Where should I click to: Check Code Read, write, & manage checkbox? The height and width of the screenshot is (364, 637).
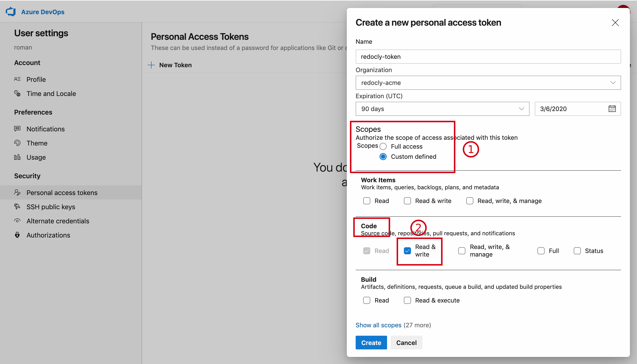pos(462,251)
